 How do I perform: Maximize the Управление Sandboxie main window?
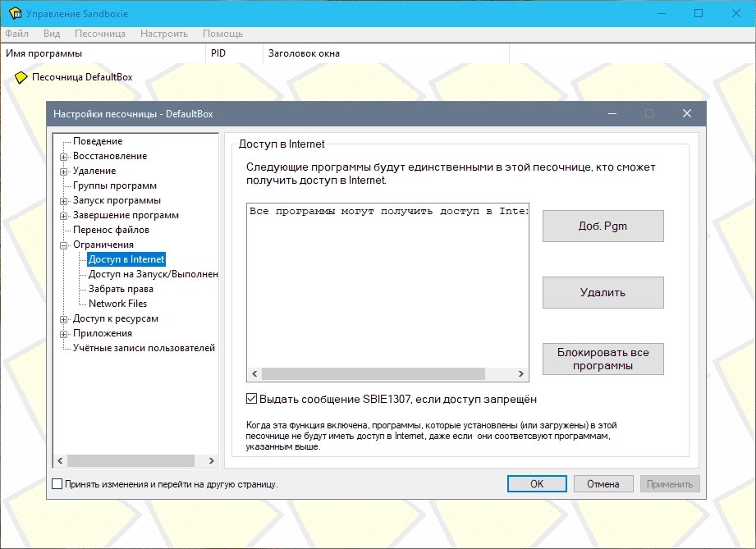699,13
